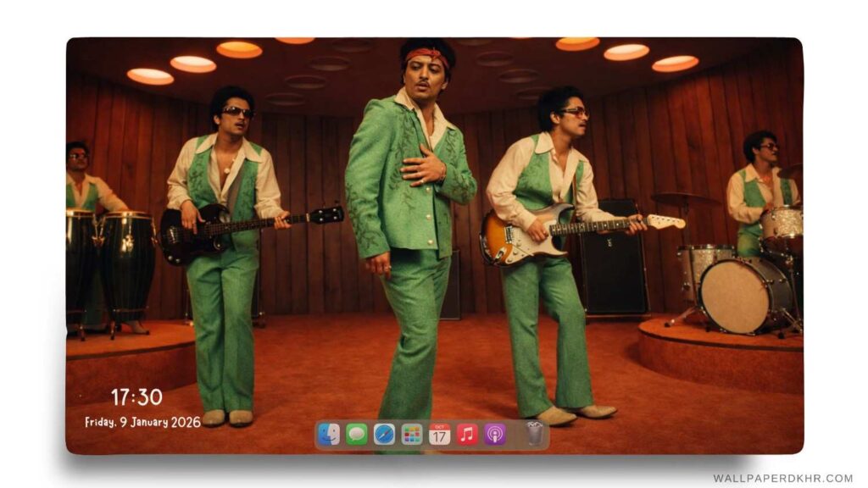This screenshot has height=488, width=868.
Task: Open Launchpad from the dock
Action: 412,435
